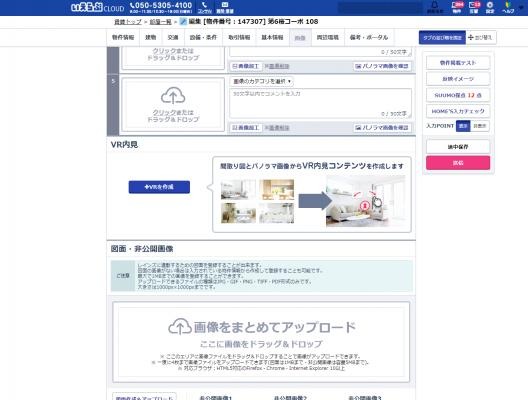The image size is (528, 400).
Task: Click the VRを作成 button
Action: tap(159, 187)
